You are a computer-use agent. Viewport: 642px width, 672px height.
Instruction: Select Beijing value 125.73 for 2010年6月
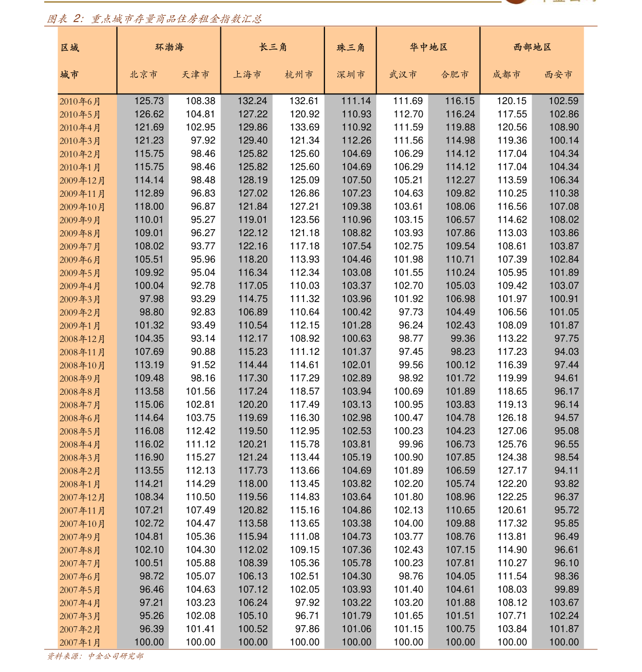[x=149, y=101]
